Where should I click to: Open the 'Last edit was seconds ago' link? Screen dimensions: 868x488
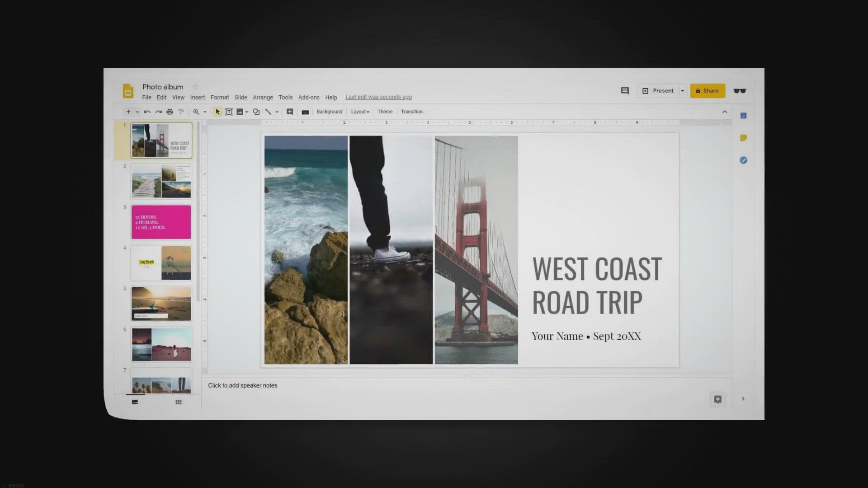click(378, 97)
